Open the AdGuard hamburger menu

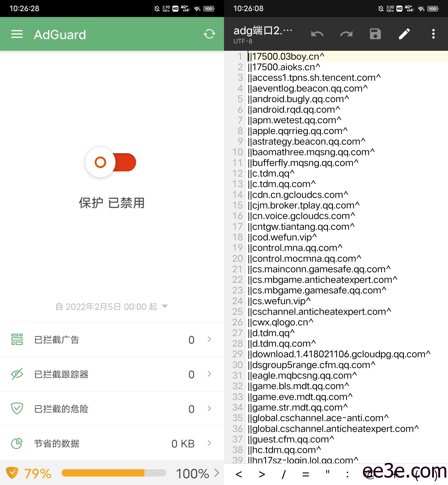[17, 34]
